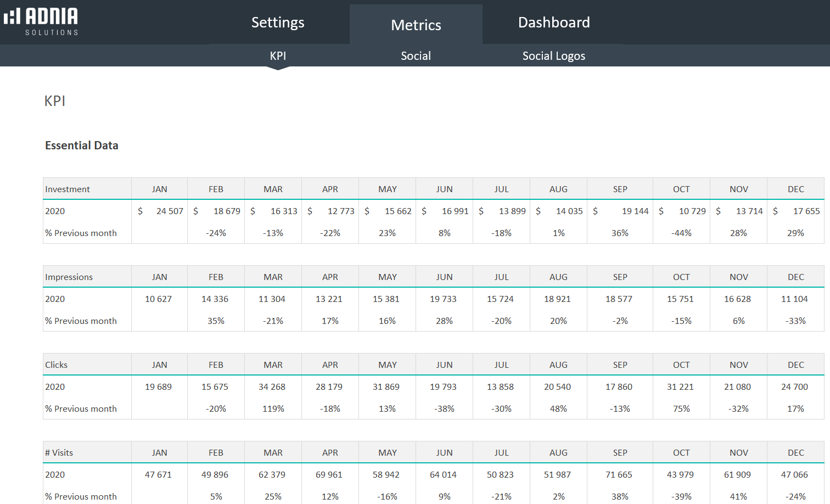Select the January investment value 24 507
The width and height of the screenshot is (830, 504).
[x=169, y=211]
